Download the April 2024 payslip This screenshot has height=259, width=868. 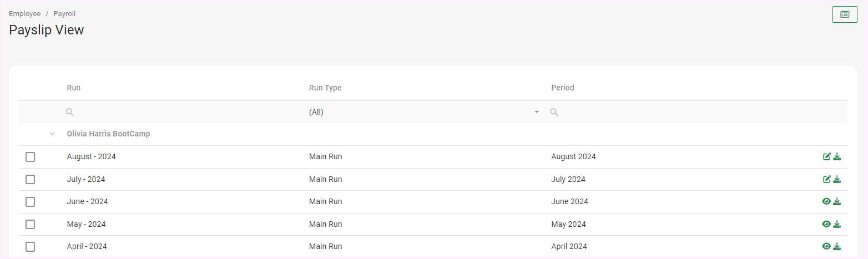[x=837, y=246]
